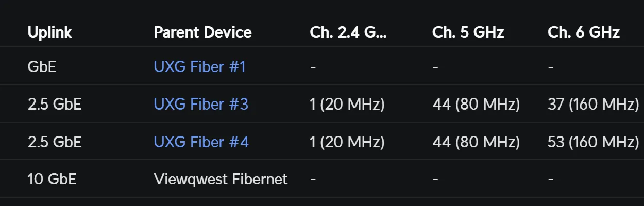Select the 2.5 GbE cell beside UXG Fiber #4
This screenshot has height=206, width=644.
coord(55,142)
